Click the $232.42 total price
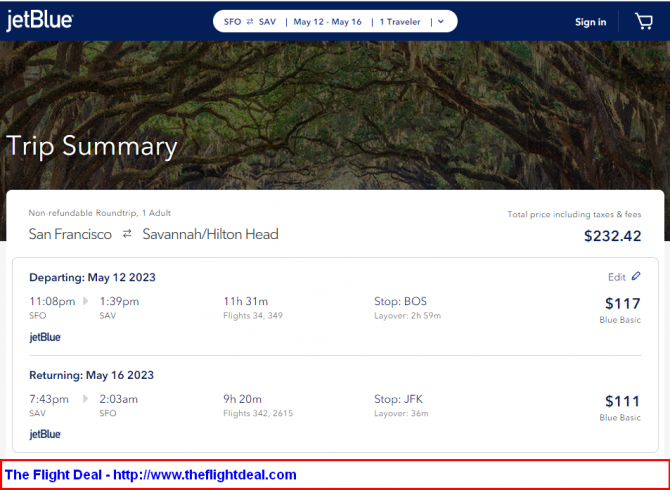Screen dimensions: 670x490 point(612,236)
